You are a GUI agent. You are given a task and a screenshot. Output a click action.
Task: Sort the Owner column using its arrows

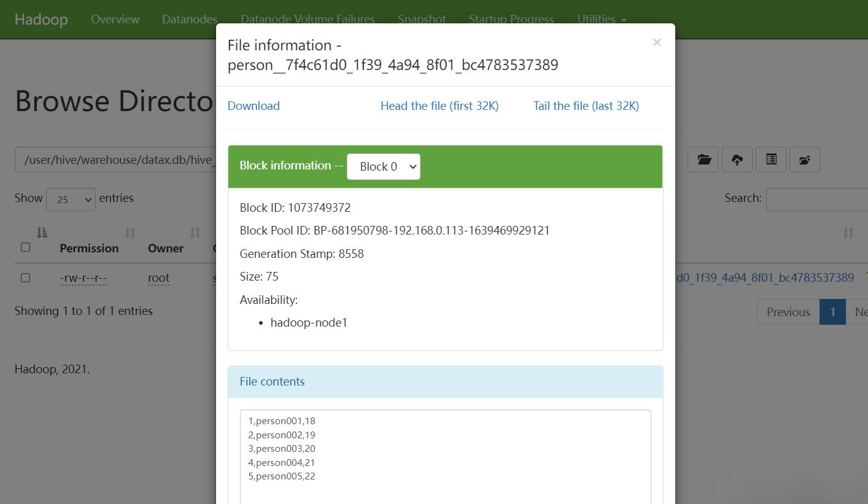(x=195, y=233)
